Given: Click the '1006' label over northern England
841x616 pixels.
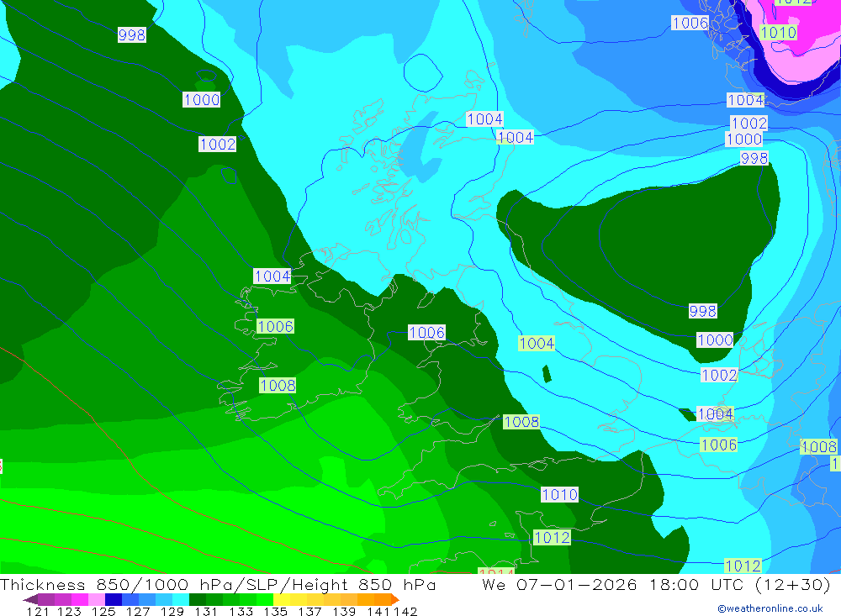Looking at the screenshot, I should tap(427, 333).
